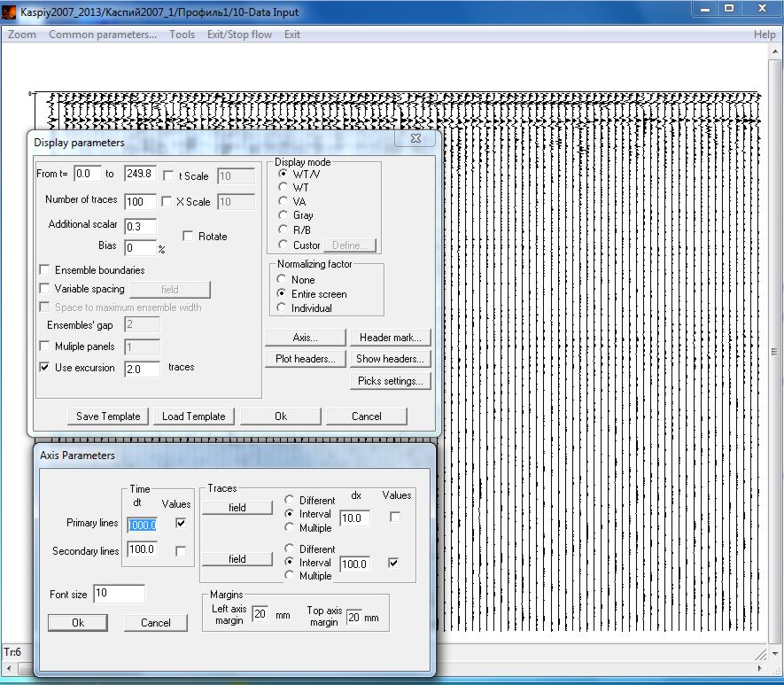Click Exit/Stop flow menu item

click(x=239, y=35)
